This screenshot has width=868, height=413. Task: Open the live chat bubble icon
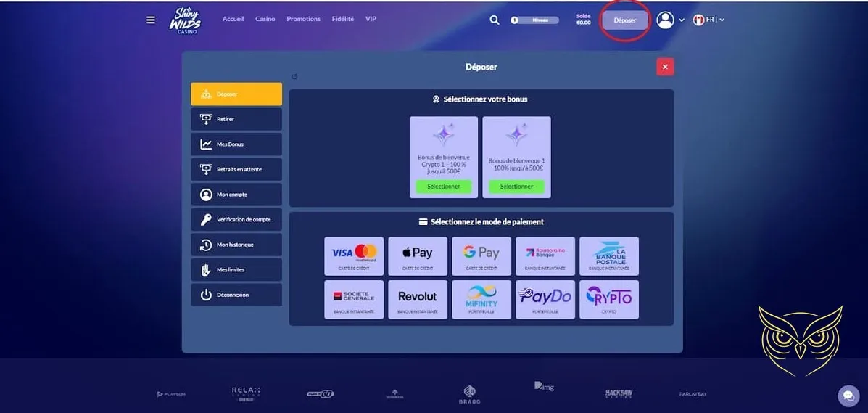(x=848, y=396)
